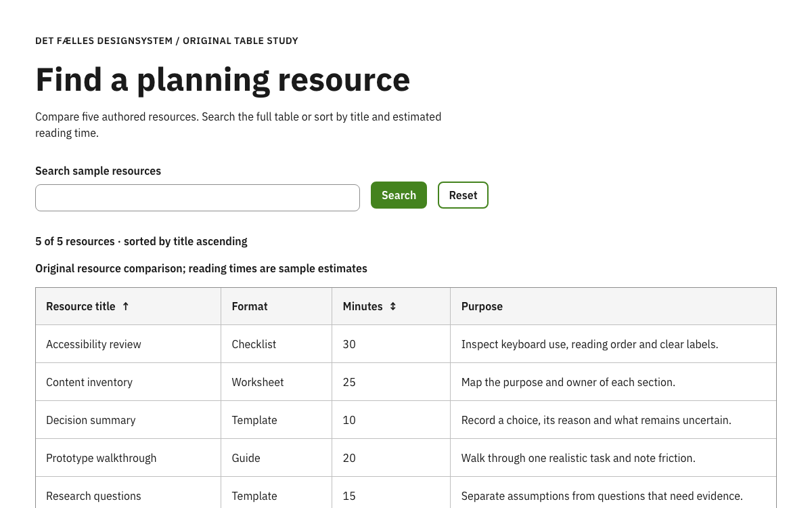812x508 pixels.
Task: Click the Worksheet format cell
Action: pos(277,382)
